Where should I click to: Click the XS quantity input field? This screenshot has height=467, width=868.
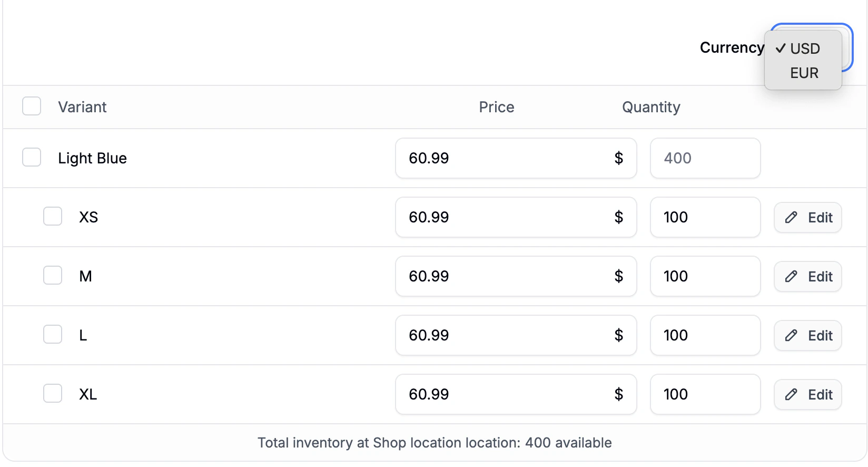(705, 217)
